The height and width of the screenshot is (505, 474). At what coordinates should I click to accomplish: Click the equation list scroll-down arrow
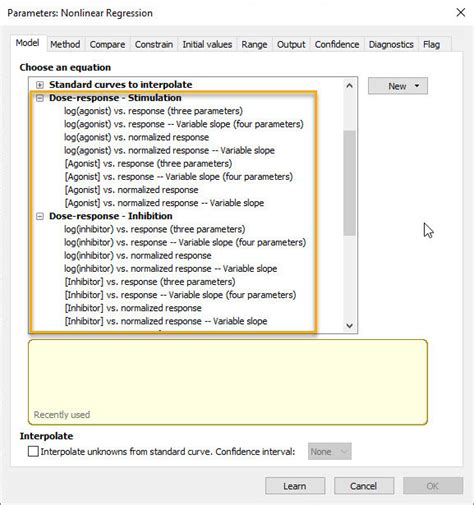349,325
